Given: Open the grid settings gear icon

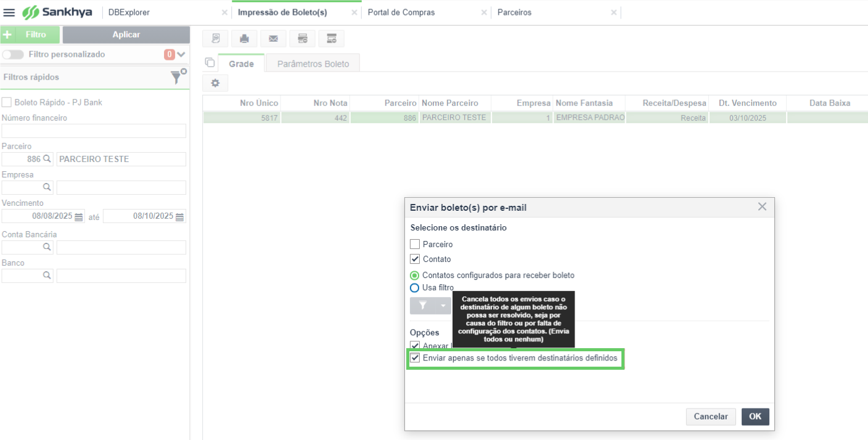Looking at the screenshot, I should 215,83.
